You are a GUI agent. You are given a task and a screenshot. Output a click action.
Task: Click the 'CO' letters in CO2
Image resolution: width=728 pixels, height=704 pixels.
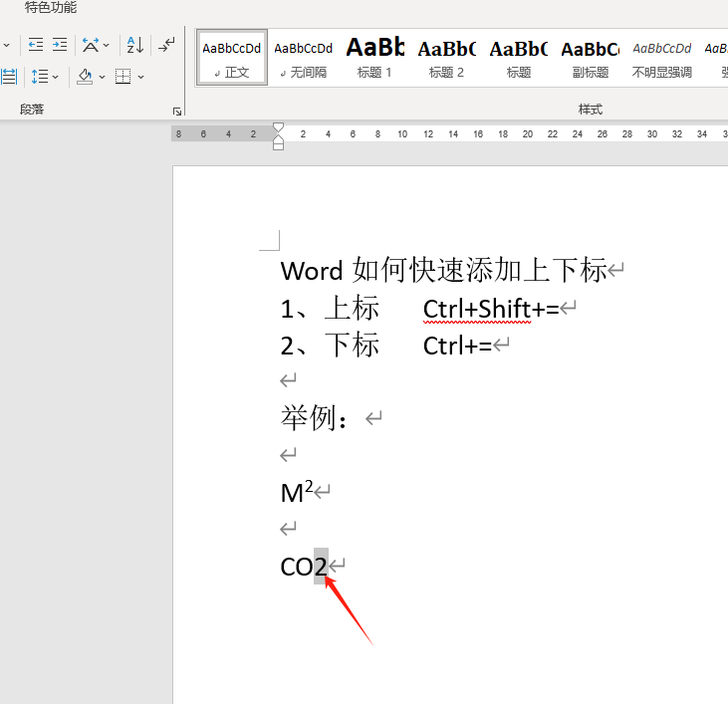tap(297, 567)
